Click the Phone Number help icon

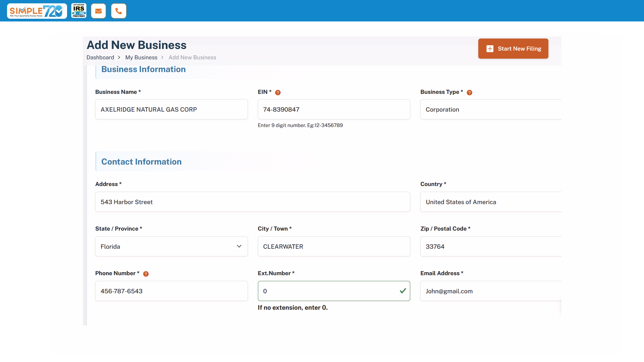tap(146, 274)
